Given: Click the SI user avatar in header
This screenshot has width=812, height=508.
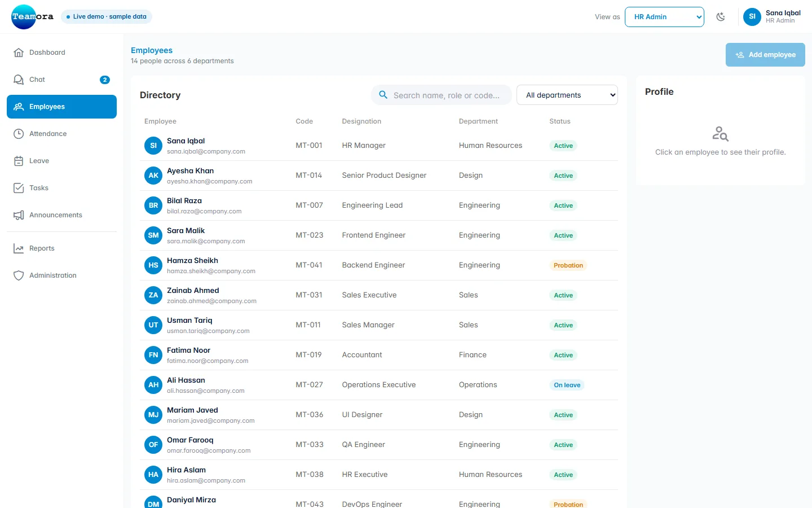Looking at the screenshot, I should tap(752, 17).
